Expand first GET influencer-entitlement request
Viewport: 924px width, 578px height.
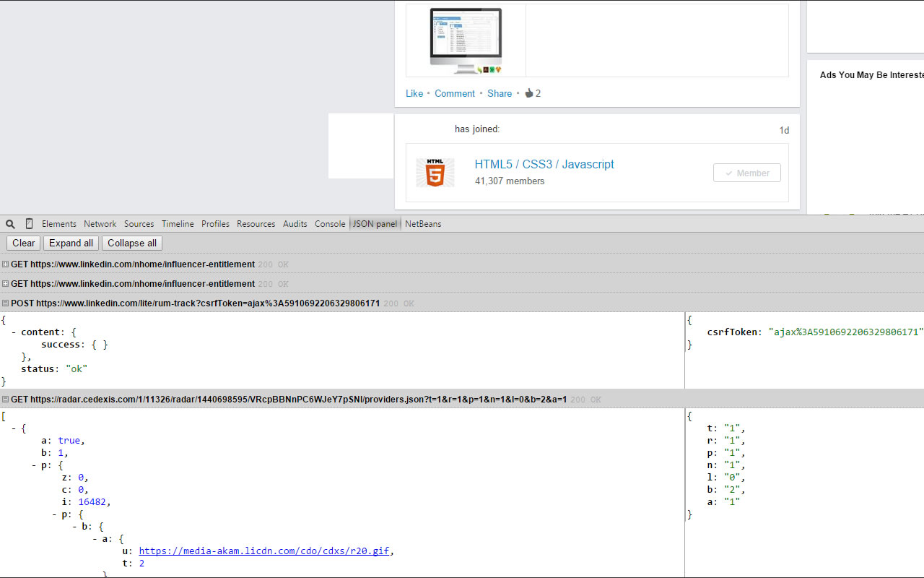pos(5,264)
